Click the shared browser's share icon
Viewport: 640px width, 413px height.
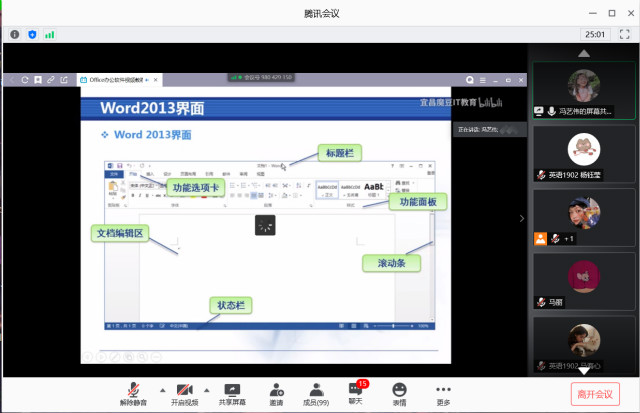pyautogui.click(x=64, y=80)
